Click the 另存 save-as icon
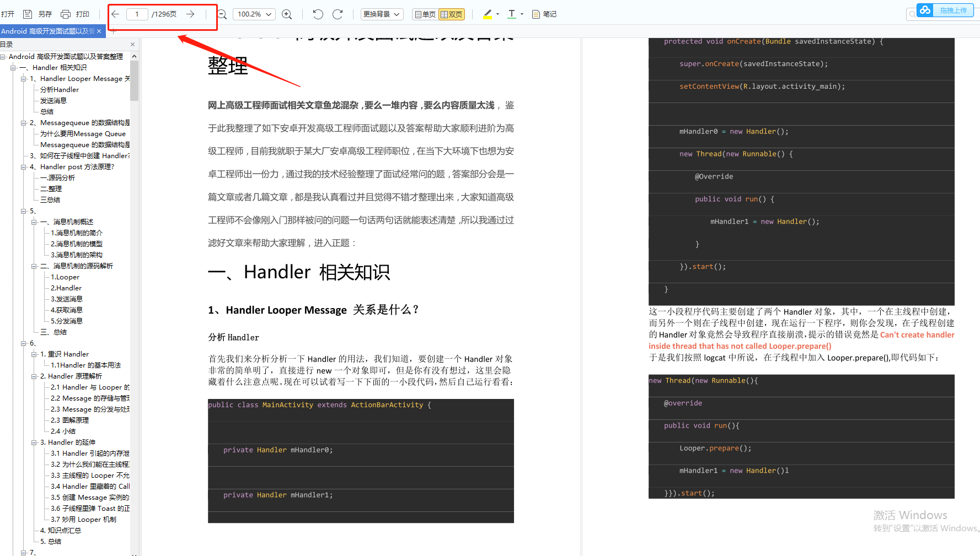 point(28,14)
